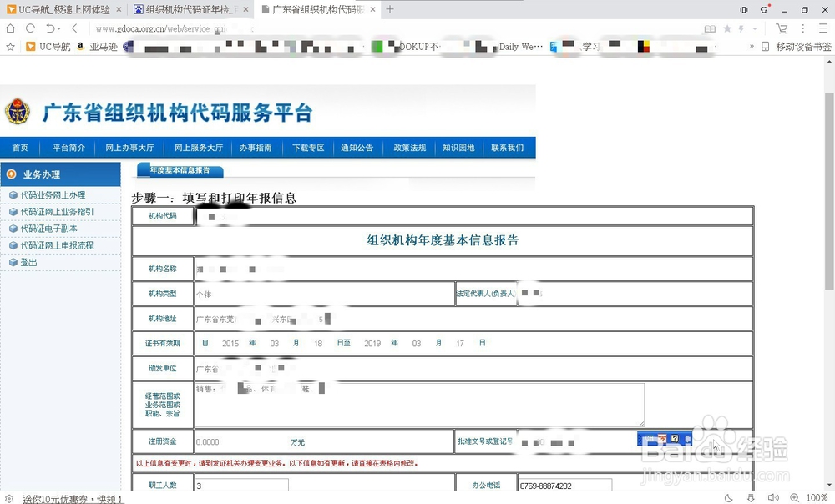This screenshot has width=835, height=504.
Task: Open 联系我们 menu item
Action: 508,148
